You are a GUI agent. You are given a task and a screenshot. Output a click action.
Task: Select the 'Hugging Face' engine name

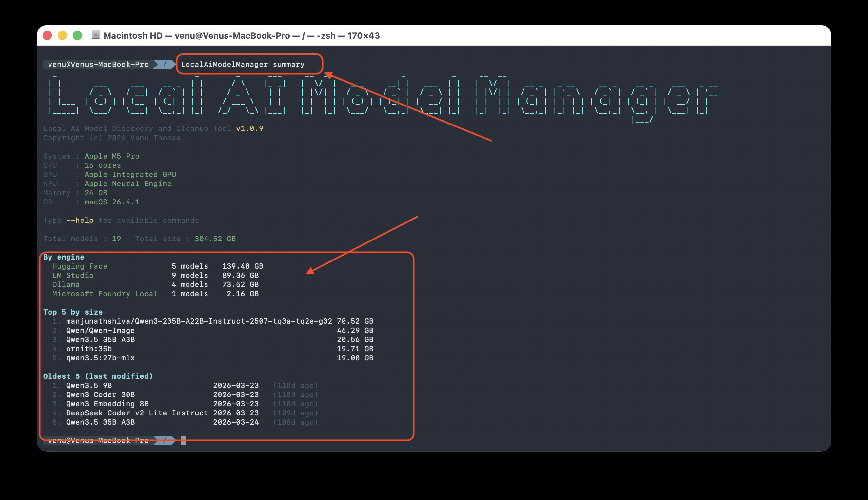pos(80,266)
